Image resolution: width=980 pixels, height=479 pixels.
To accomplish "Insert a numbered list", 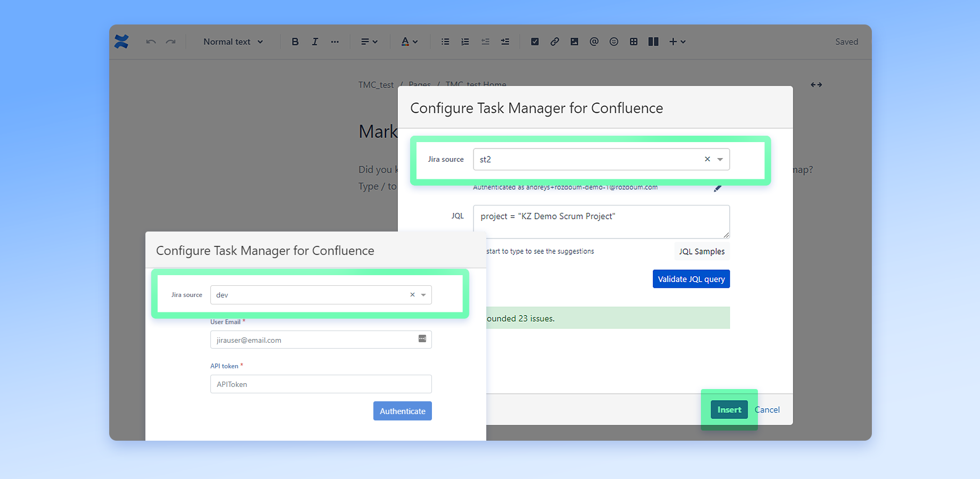I will click(x=465, y=42).
